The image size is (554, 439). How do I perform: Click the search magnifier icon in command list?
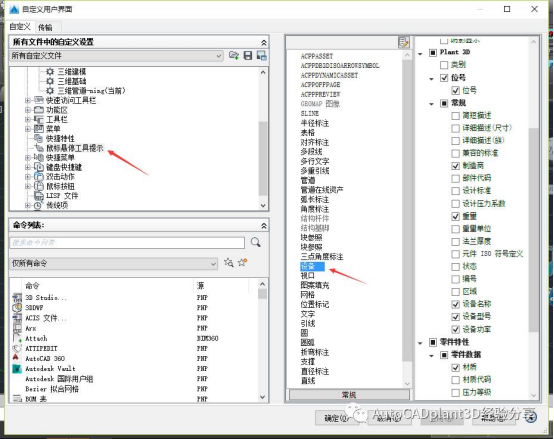(x=255, y=242)
